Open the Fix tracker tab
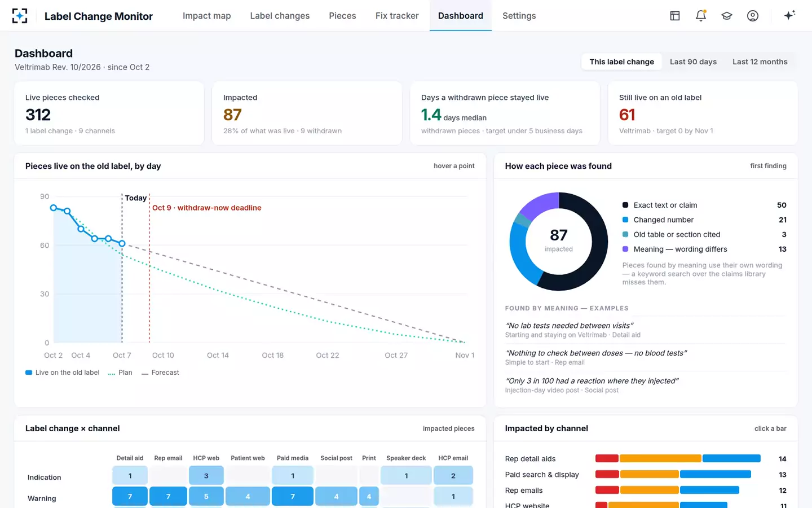 [x=397, y=16]
